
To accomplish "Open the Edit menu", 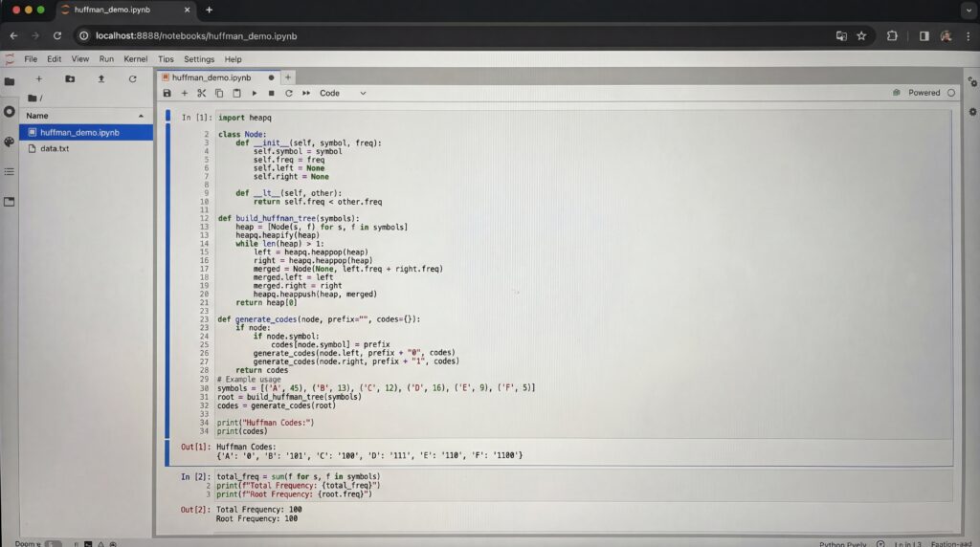I will tap(55, 59).
